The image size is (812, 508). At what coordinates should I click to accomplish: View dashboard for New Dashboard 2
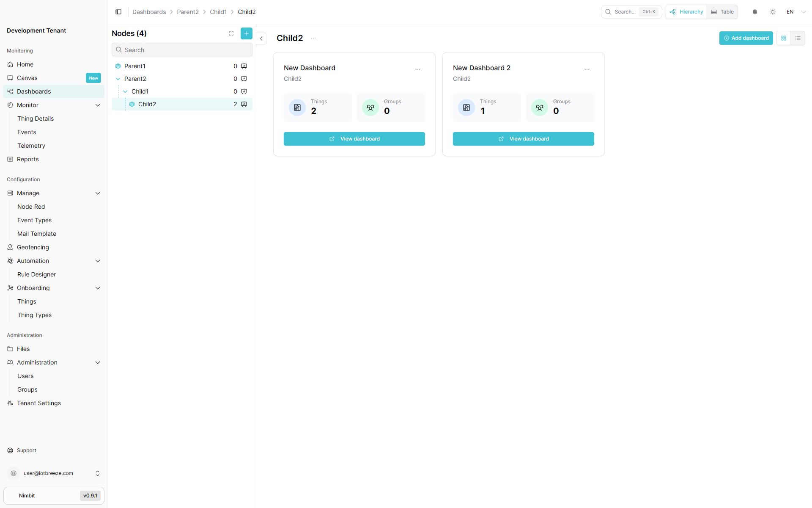pos(523,139)
